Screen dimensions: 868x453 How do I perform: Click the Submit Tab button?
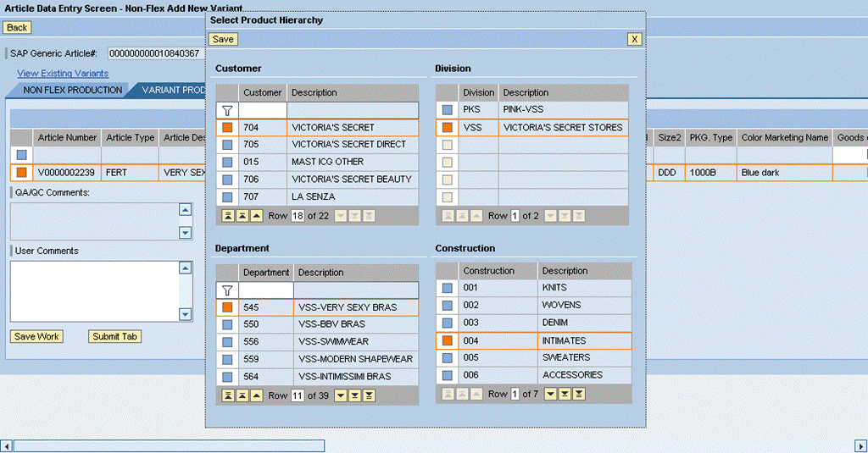click(x=114, y=336)
